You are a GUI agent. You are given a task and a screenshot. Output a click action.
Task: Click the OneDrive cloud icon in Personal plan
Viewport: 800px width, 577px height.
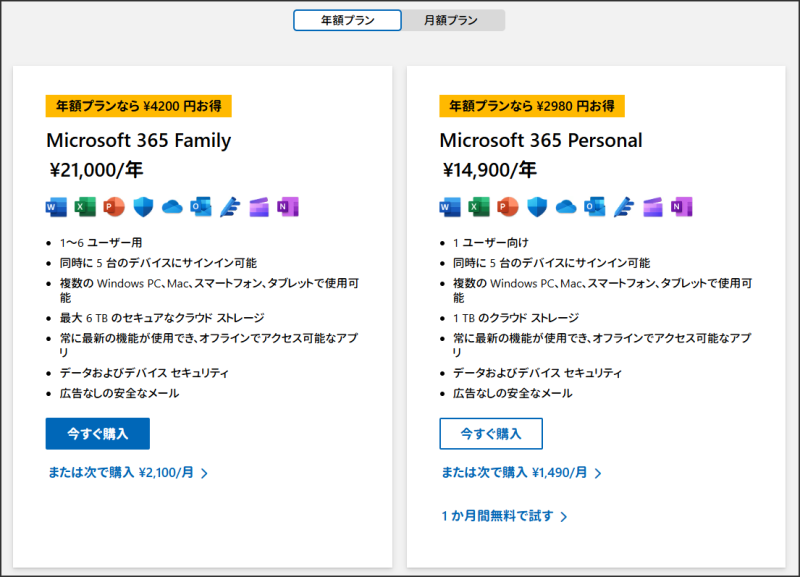566,207
